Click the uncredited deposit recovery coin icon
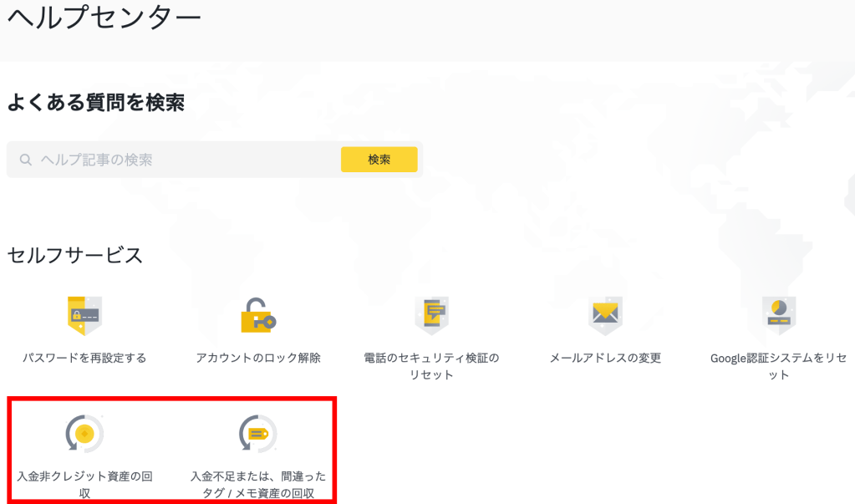This screenshot has height=504, width=855. pos(84,434)
